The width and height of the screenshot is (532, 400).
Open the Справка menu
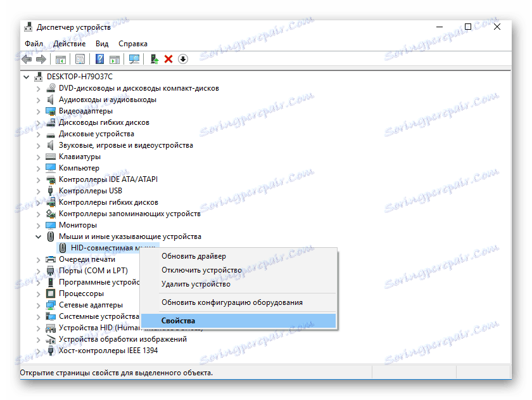pyautogui.click(x=132, y=44)
